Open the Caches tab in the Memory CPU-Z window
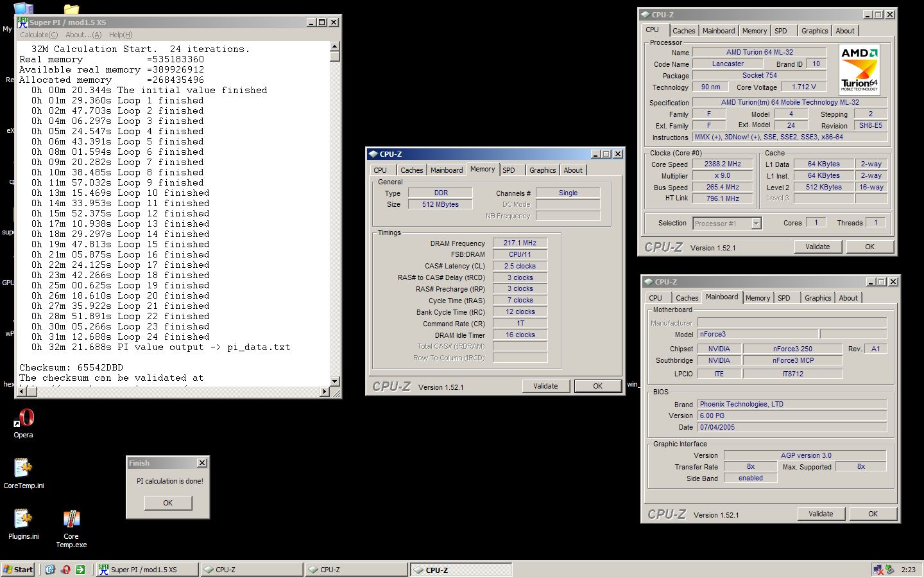The height and width of the screenshot is (578, 924). [x=411, y=170]
